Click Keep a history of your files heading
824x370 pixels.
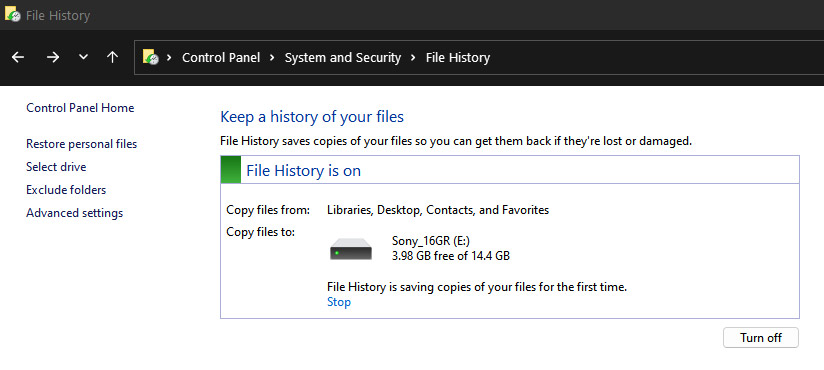312,117
